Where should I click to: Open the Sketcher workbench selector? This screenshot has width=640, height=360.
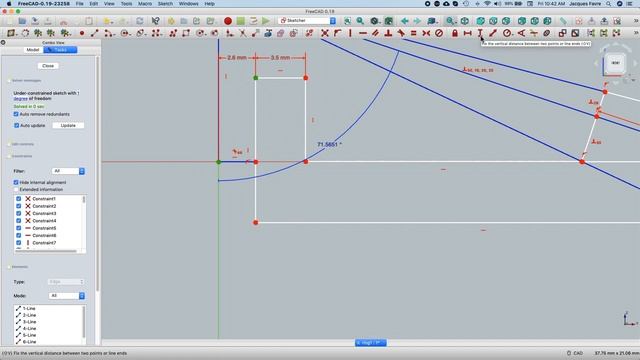pos(307,21)
